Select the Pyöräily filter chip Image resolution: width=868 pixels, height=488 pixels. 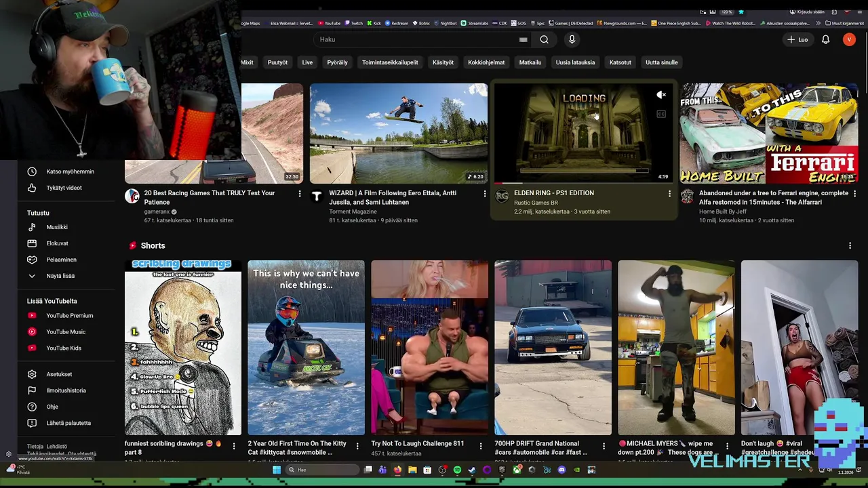tap(337, 62)
